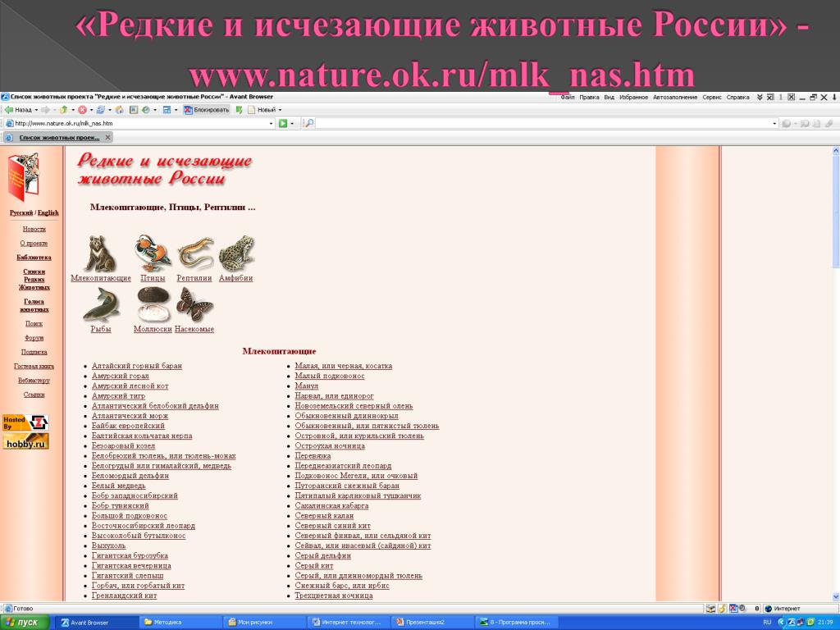Open the Птицы mandarin duck image
The height and width of the screenshot is (630, 840).
pyautogui.click(x=153, y=253)
